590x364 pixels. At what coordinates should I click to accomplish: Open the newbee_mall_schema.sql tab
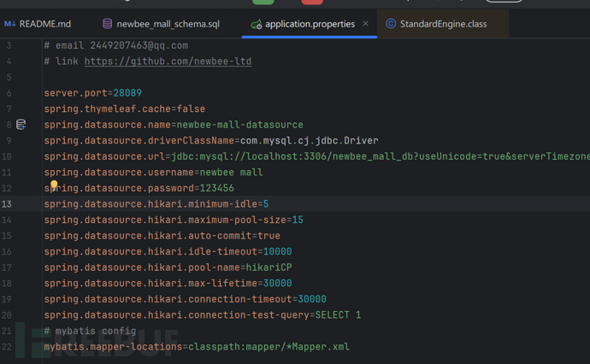[x=168, y=24]
